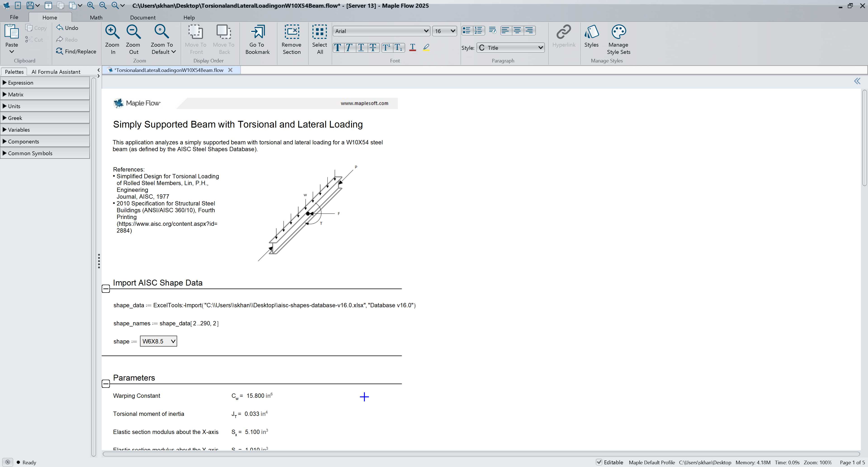Open the Arial font family dropdown
The height and width of the screenshot is (467, 868).
381,31
